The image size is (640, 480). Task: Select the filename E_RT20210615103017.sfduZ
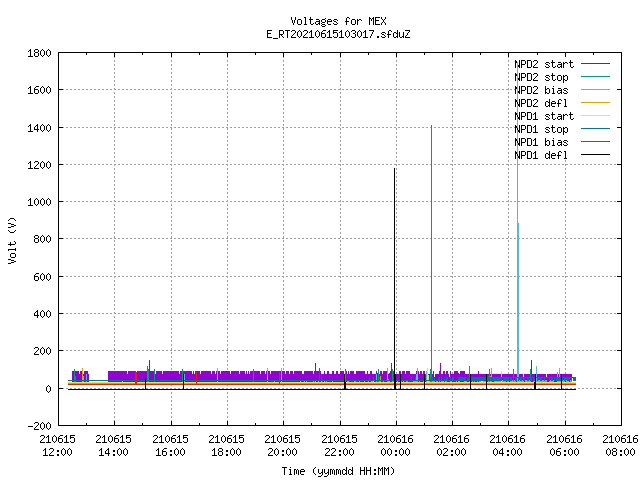click(338, 34)
